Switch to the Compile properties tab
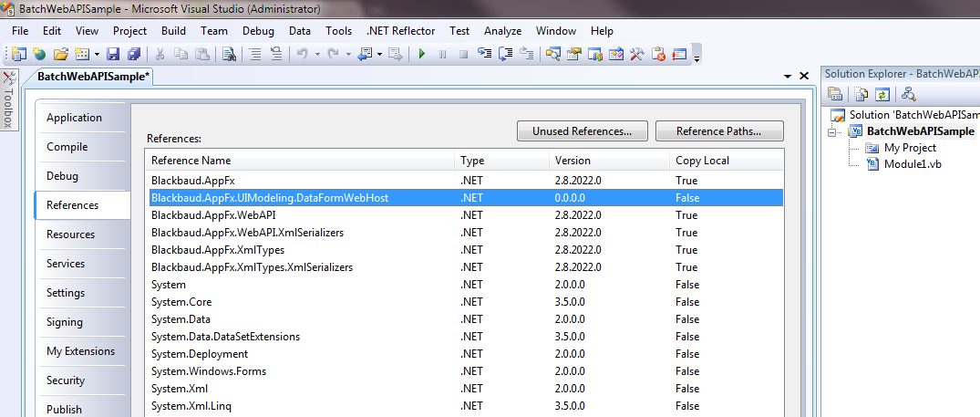This screenshot has width=980, height=417. click(x=67, y=147)
